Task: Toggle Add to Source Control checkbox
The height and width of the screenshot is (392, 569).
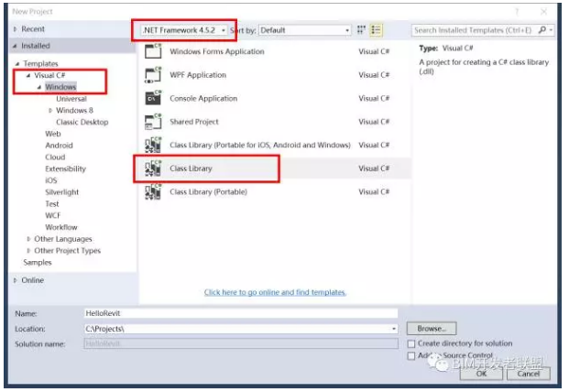Action: [x=411, y=355]
